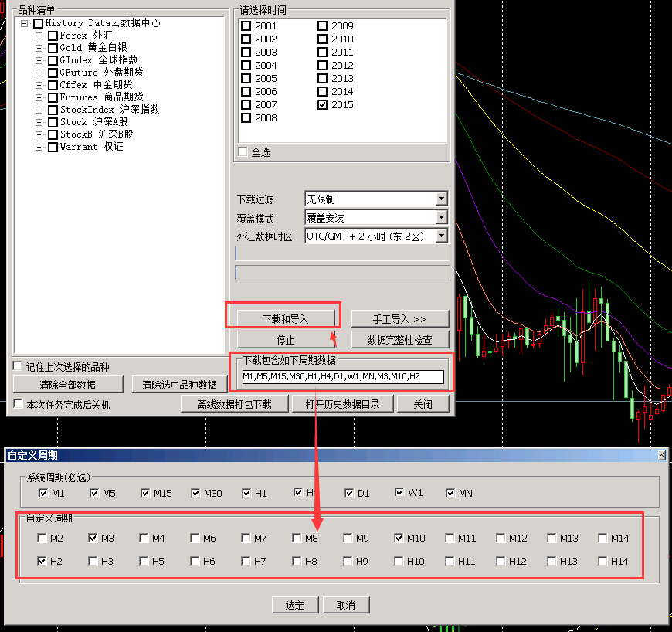Tick the M2 custom period checkbox

pyautogui.click(x=42, y=539)
